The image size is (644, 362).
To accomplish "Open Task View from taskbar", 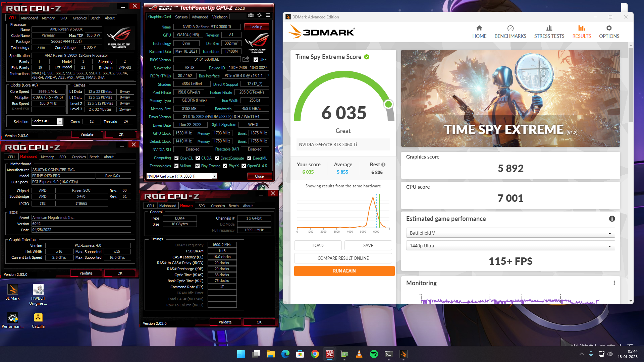I will click(256, 354).
